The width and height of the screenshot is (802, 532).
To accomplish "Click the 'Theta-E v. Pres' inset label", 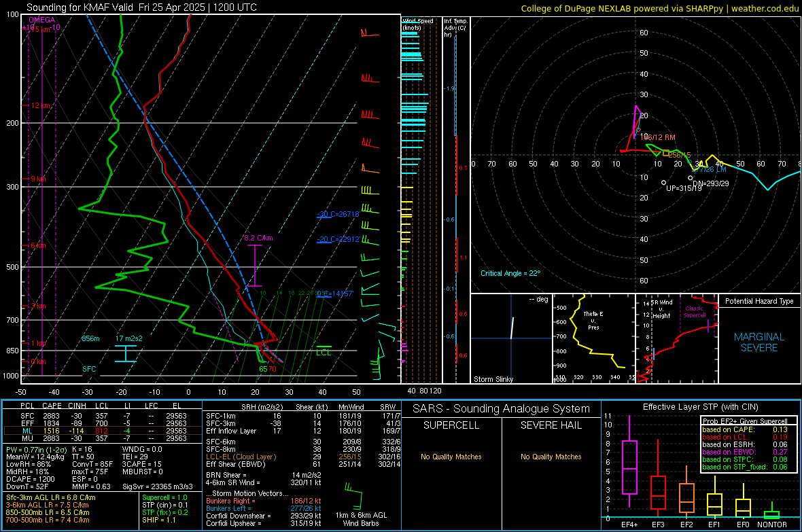I will point(593,320).
